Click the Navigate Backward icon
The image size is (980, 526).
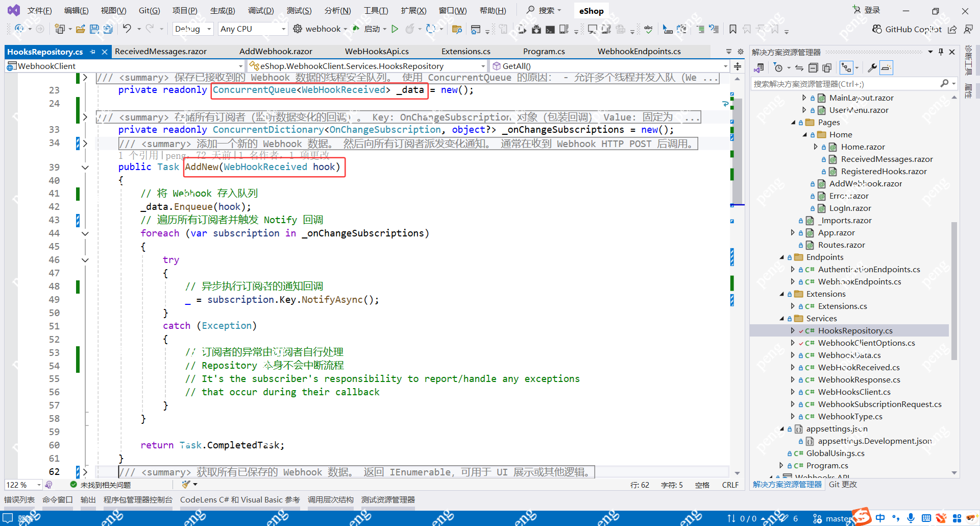pos(19,29)
